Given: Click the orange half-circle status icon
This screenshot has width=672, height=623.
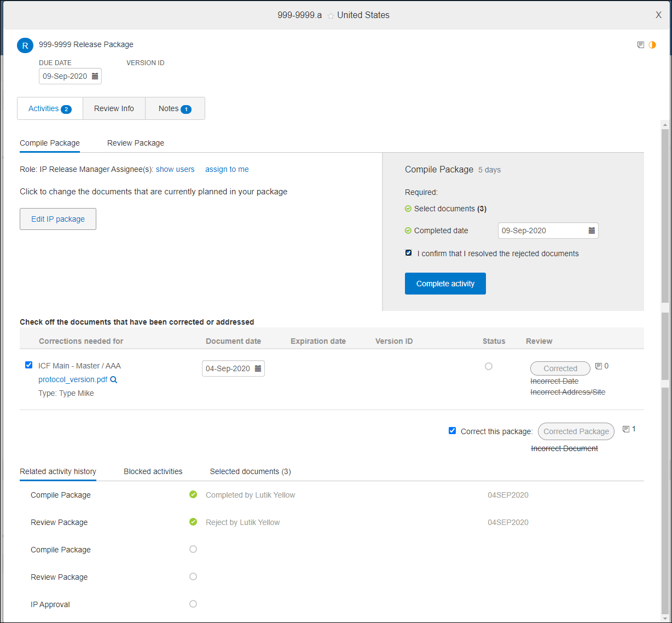Looking at the screenshot, I should (652, 45).
